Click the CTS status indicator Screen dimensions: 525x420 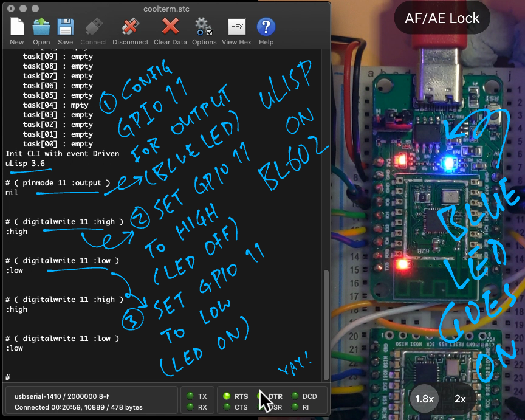pos(227,407)
